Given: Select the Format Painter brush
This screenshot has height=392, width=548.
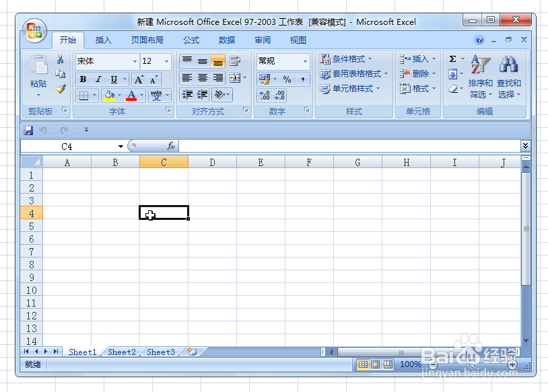Looking at the screenshot, I should [x=61, y=89].
